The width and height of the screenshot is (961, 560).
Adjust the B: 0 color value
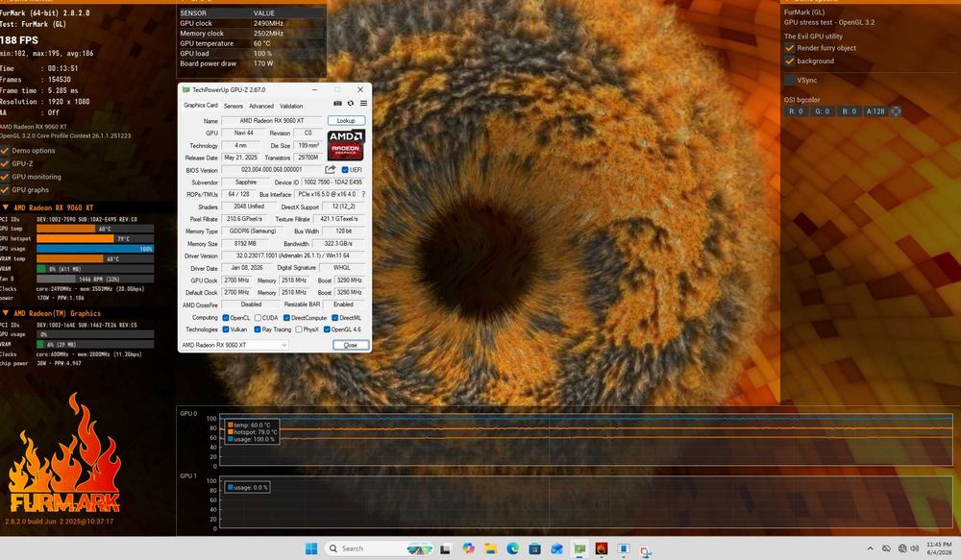[x=849, y=111]
